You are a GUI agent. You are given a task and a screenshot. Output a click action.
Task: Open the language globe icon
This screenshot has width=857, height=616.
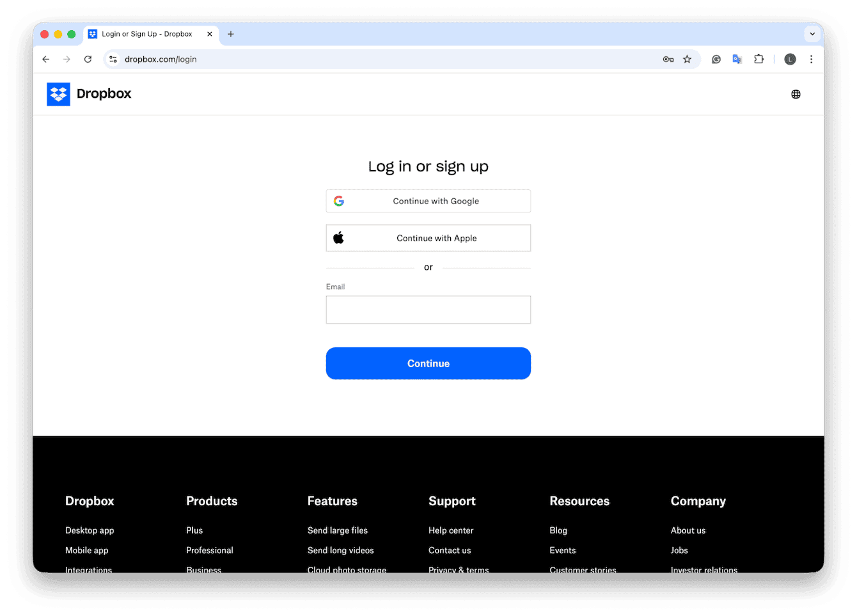coord(796,93)
